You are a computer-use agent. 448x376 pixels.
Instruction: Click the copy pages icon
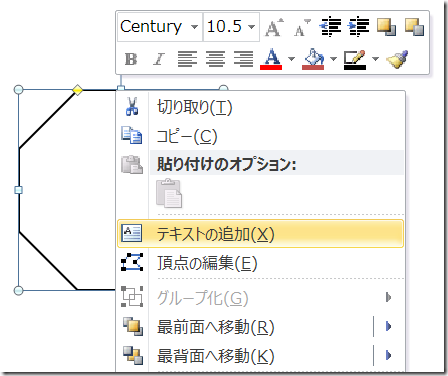point(132,135)
